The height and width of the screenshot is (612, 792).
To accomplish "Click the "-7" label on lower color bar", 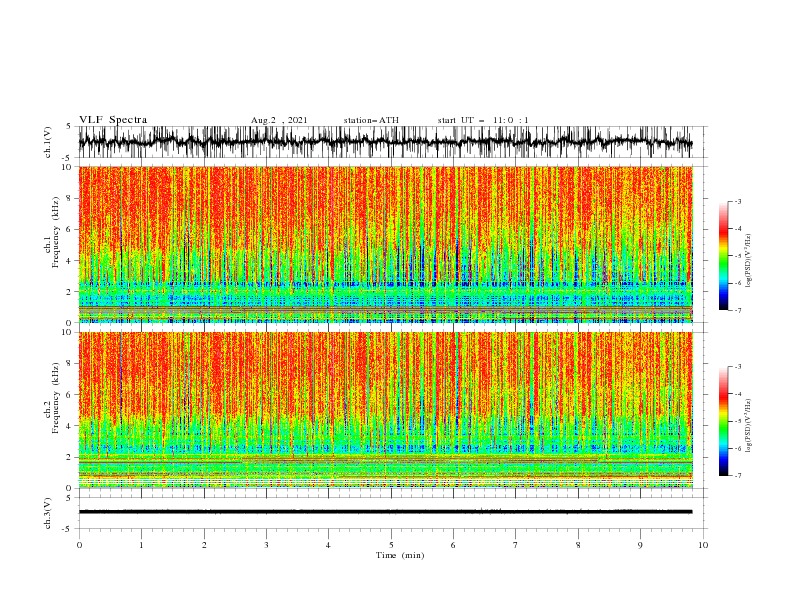I will pyautogui.click(x=737, y=475).
